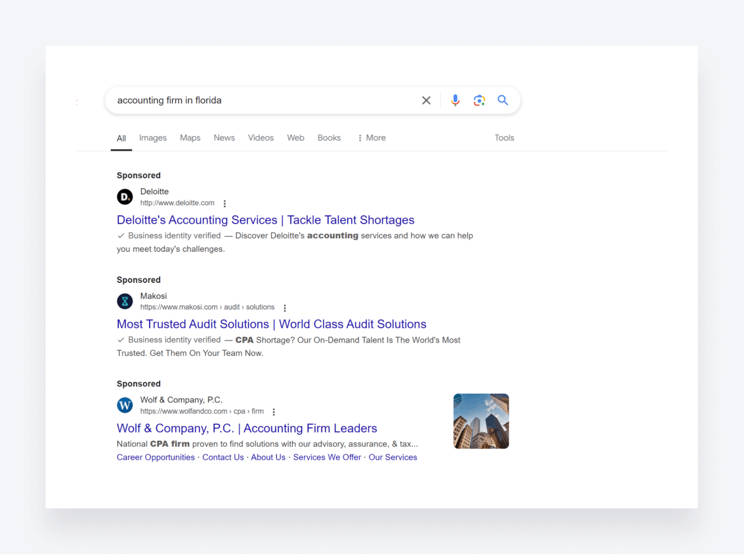
Task: Click the Deloitte favicon logo
Action: coord(125,197)
